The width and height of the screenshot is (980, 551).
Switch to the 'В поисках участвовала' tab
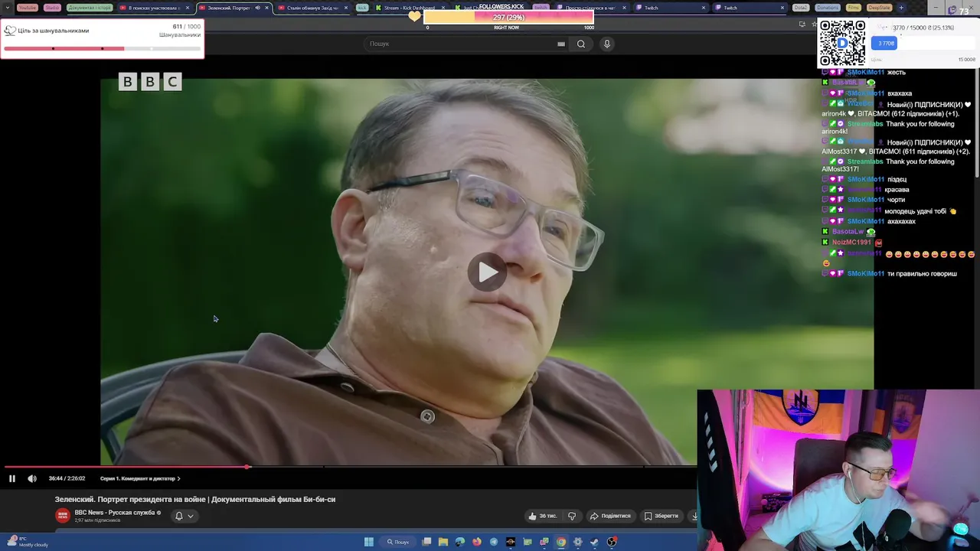tap(153, 8)
